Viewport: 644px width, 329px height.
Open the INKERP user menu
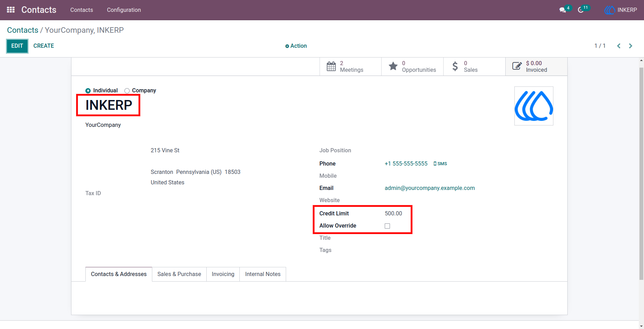click(x=621, y=10)
